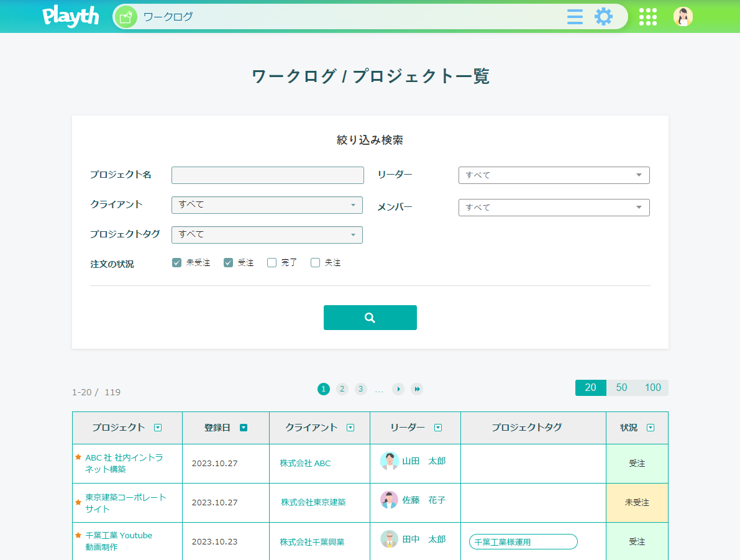740x560 pixels.
Task: Show 50 items per page
Action: [x=621, y=388]
